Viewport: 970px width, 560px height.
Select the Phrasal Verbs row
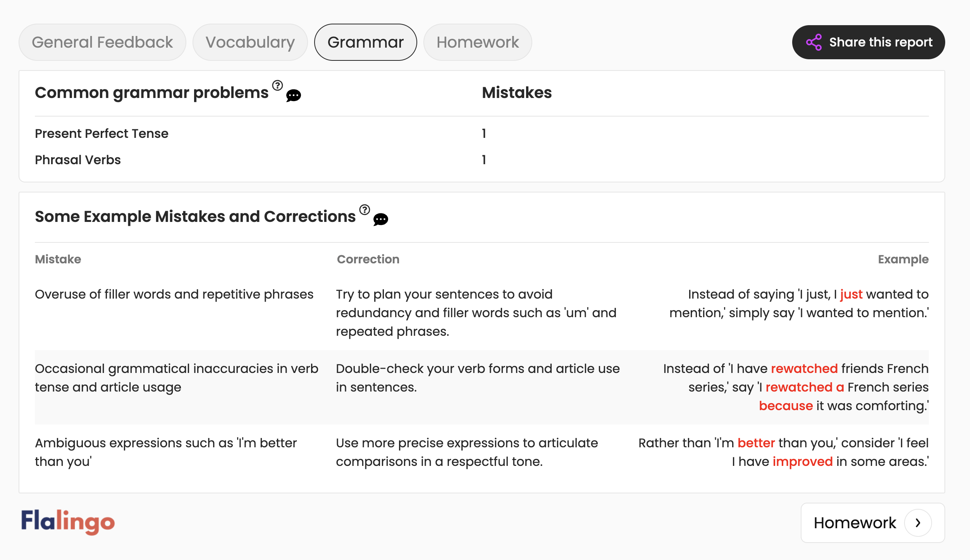482,160
